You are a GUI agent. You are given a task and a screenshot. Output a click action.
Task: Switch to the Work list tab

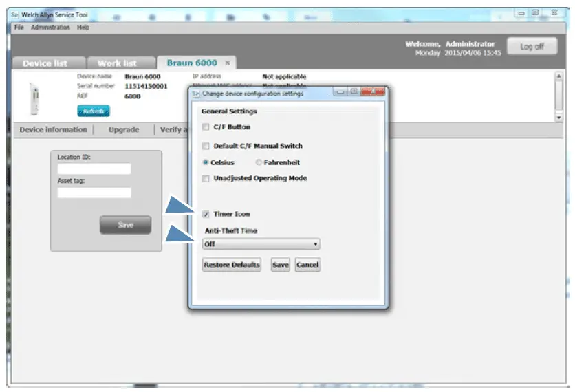(121, 63)
